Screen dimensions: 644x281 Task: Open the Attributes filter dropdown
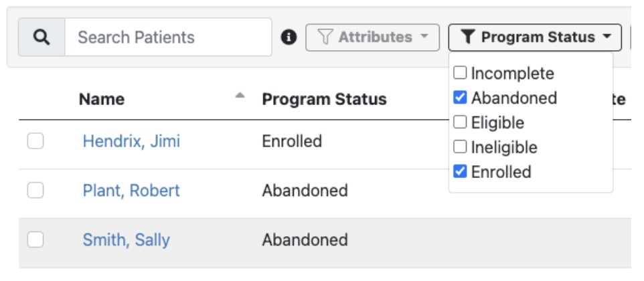click(372, 37)
